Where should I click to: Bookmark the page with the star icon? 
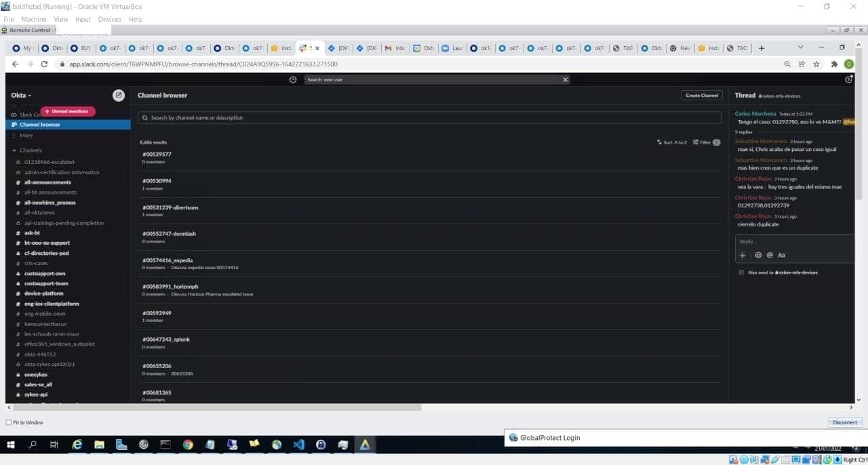coord(816,64)
